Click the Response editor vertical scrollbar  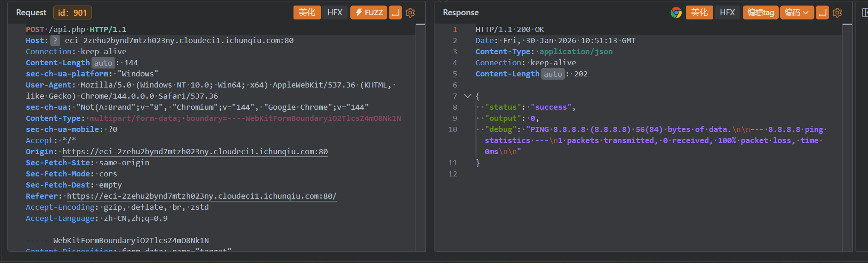pyautogui.click(x=847, y=138)
